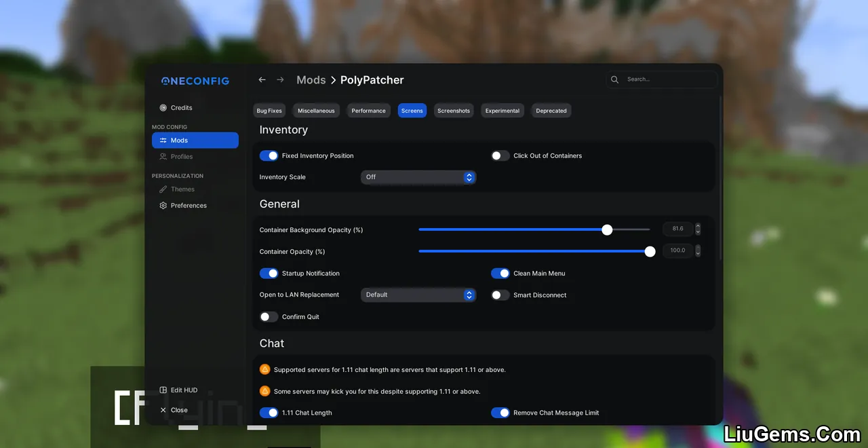Viewport: 868px width, 448px height.
Task: Turn on Confirm Quit
Action: [269, 317]
